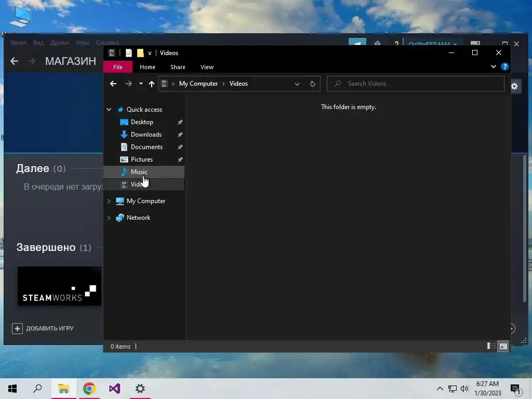Click Properties icon in quick access toolbar
532x399 pixels.
click(129, 53)
